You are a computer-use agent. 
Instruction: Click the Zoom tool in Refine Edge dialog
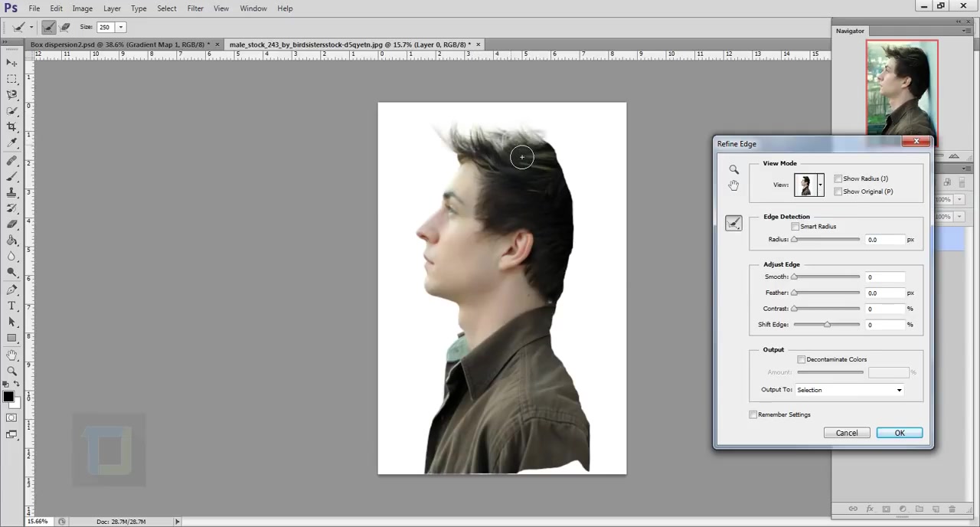(x=733, y=169)
